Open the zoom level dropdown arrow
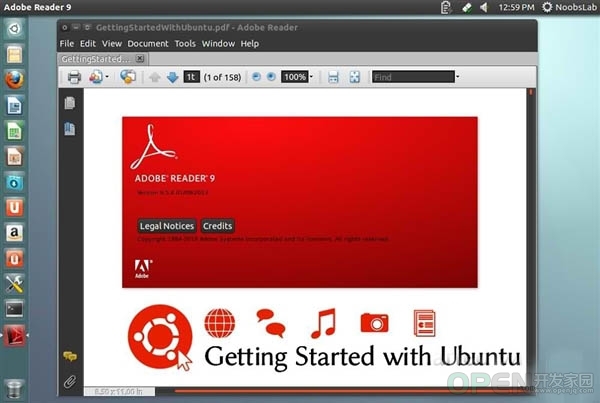 click(x=311, y=77)
